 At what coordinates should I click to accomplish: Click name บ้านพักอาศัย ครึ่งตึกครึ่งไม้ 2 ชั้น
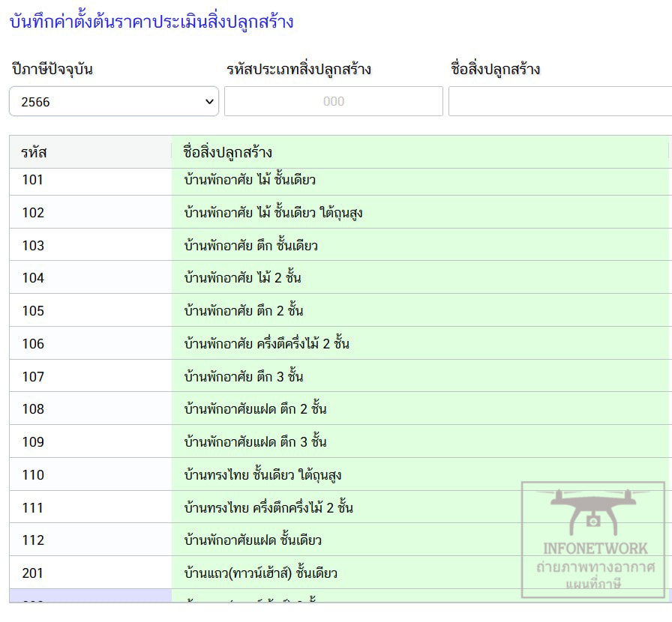tap(266, 343)
